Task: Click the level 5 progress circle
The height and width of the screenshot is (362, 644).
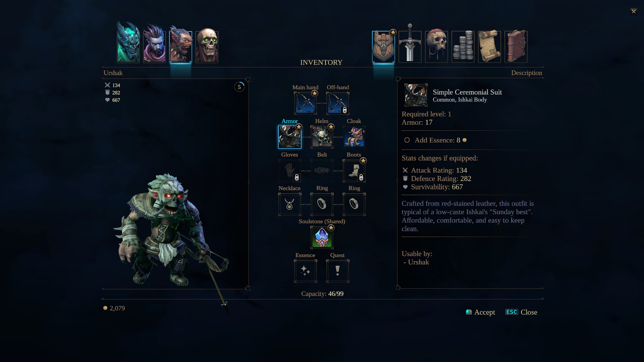Action: click(239, 87)
